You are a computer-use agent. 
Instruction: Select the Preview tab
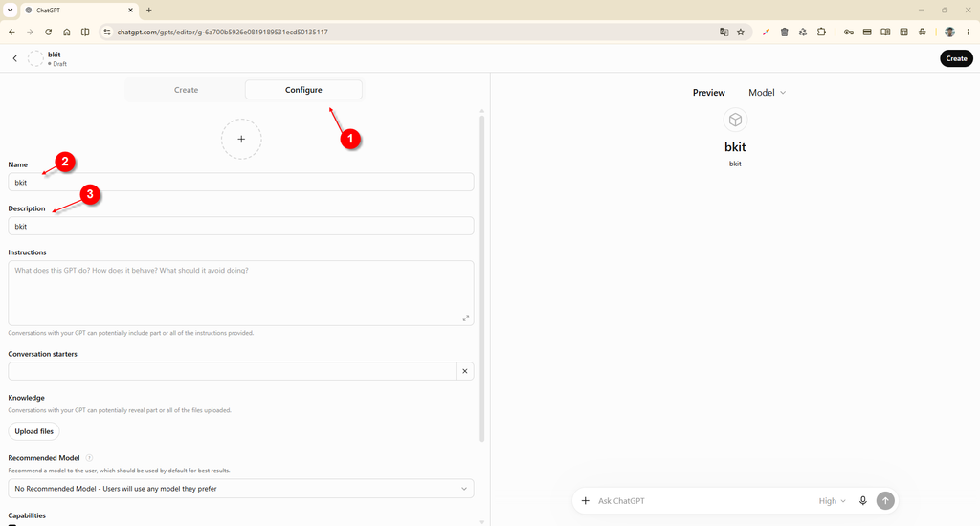709,93
